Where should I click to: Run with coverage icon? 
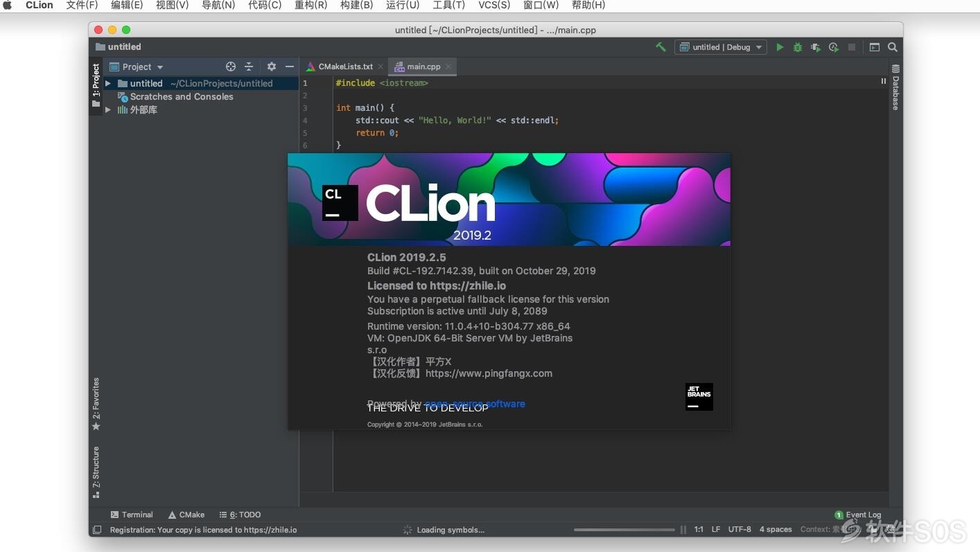816,47
